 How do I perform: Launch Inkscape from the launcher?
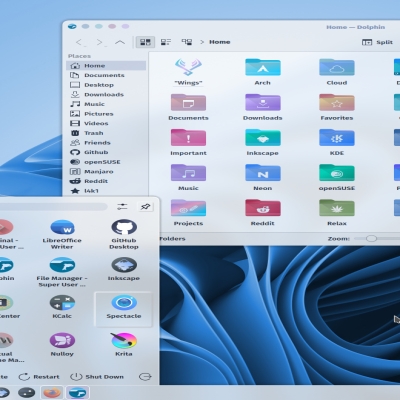coord(124,269)
